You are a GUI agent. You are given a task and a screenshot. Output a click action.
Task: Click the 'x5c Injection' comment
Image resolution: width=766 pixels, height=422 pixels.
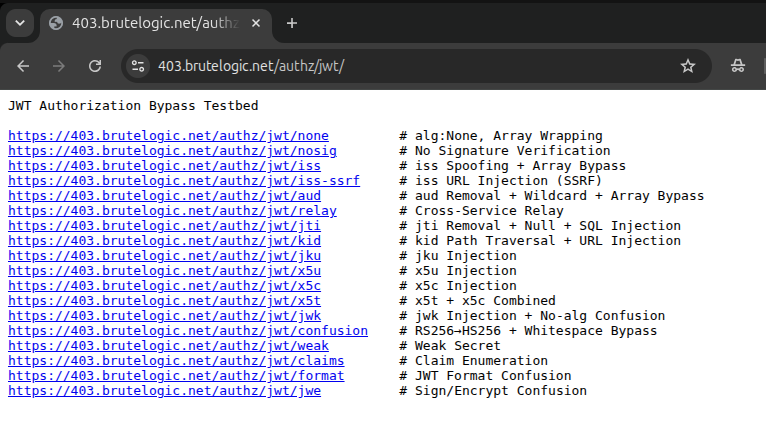coord(466,286)
